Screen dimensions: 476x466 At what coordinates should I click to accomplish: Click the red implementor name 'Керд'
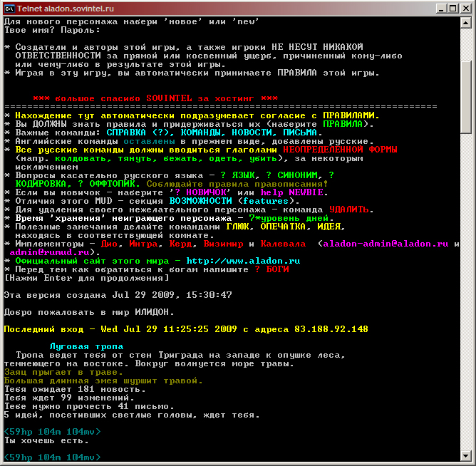tap(180, 244)
